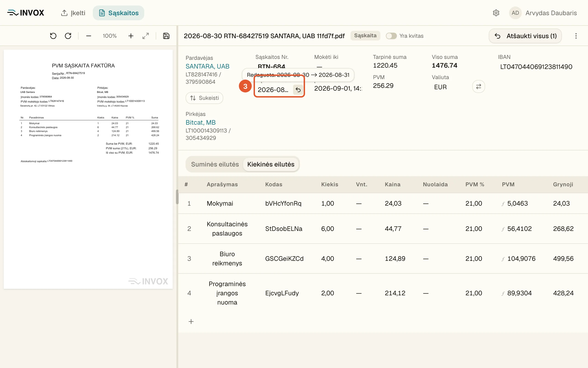Click the document file name title
Viewport: 588px width, 368px height.
pyautogui.click(x=264, y=36)
